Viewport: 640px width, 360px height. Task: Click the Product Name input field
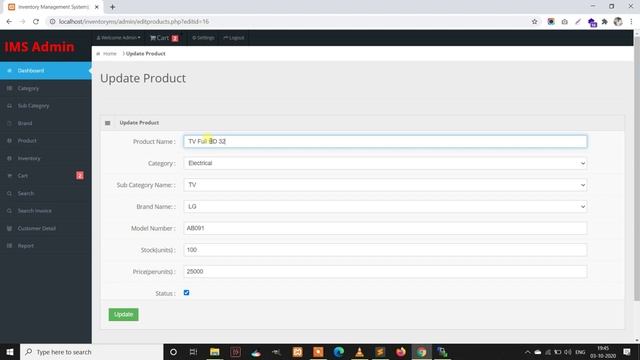385,141
